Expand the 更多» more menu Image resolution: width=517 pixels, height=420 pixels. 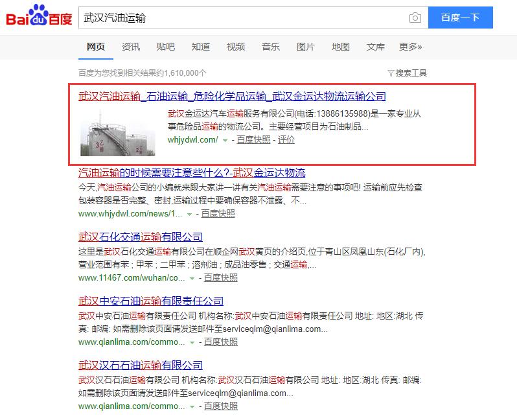point(410,47)
